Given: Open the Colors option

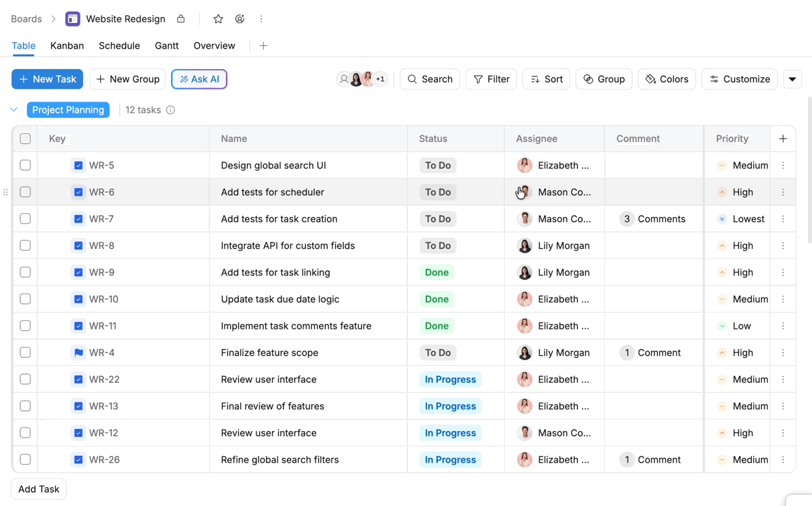Looking at the screenshot, I should 667,79.
